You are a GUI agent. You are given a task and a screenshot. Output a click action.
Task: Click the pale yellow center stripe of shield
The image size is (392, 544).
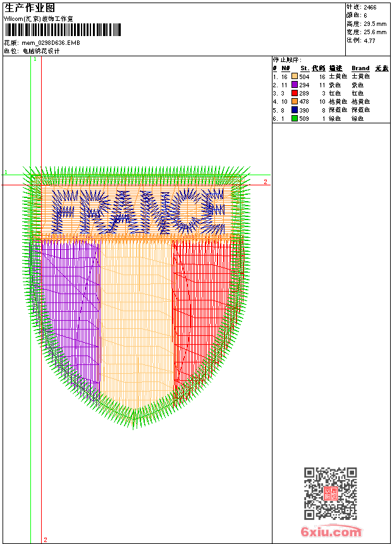point(137,323)
